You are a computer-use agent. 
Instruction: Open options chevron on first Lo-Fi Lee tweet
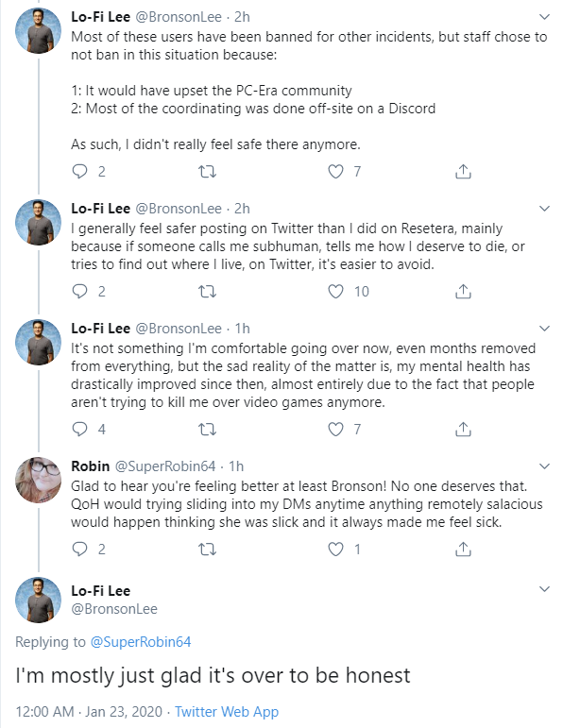click(544, 17)
